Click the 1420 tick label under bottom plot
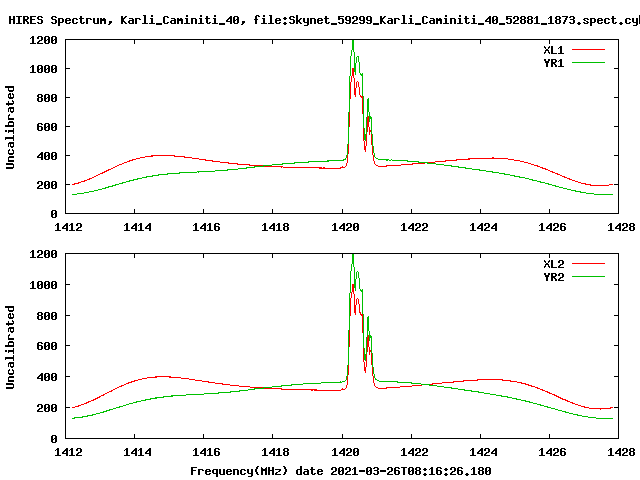 [x=345, y=452]
